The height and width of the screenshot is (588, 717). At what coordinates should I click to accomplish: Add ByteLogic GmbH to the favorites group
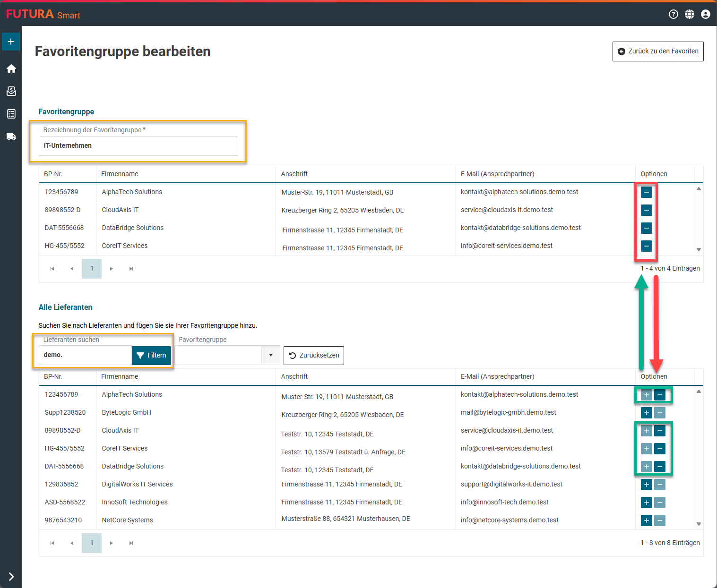646,413
